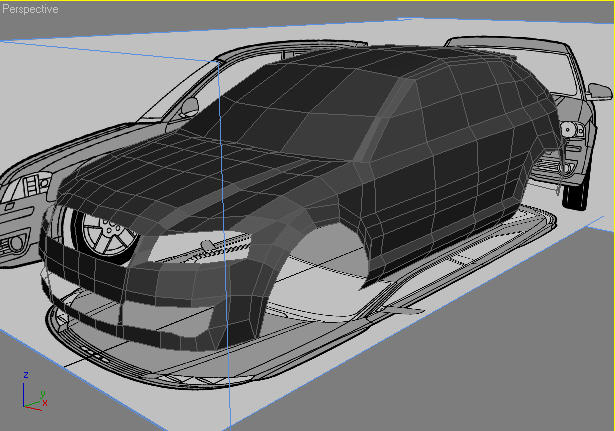Select the front wheel behind the mesh
The width and height of the screenshot is (615, 431).
108,237
